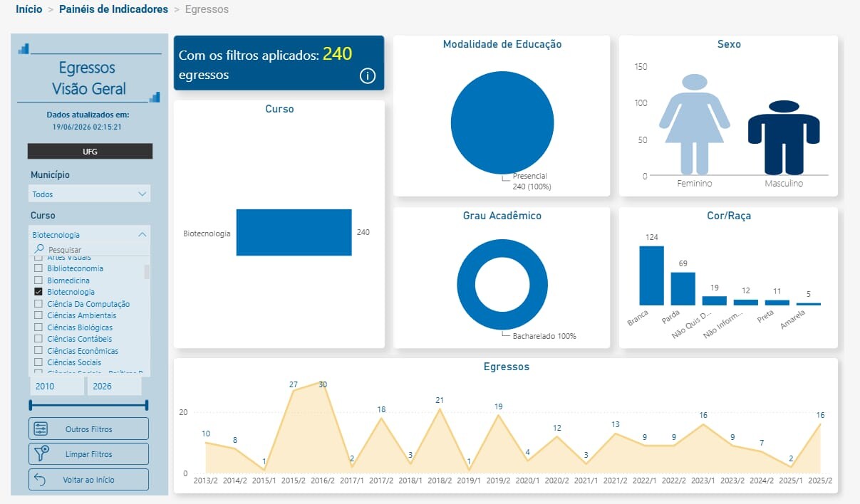Click the start year 2010 field
The image size is (860, 504).
pos(57,386)
